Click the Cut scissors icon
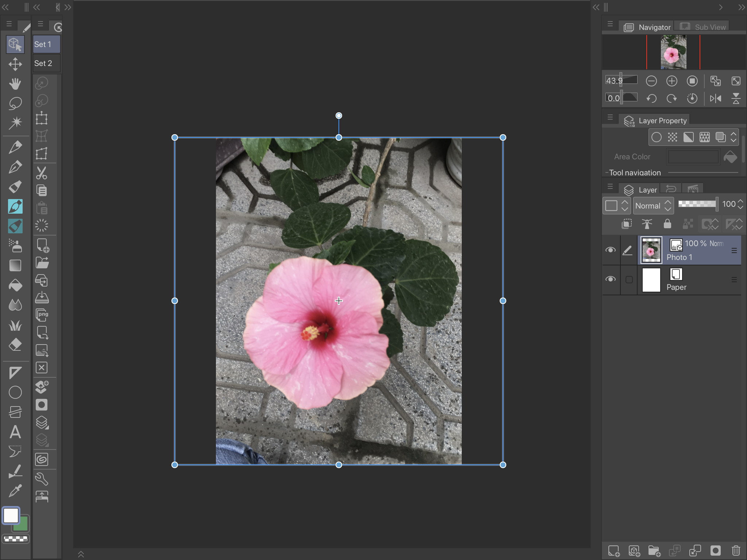 click(x=42, y=173)
